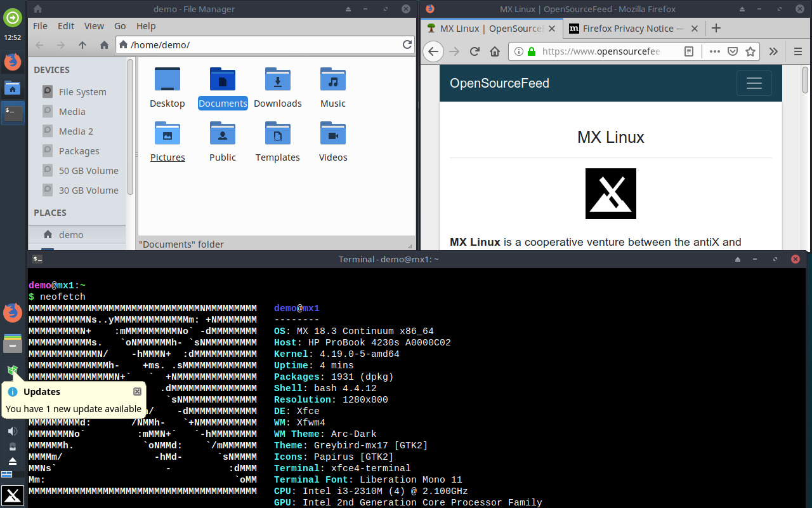Click the MX Updates icon in system tray
The height and width of the screenshot is (508, 812).
13,370
